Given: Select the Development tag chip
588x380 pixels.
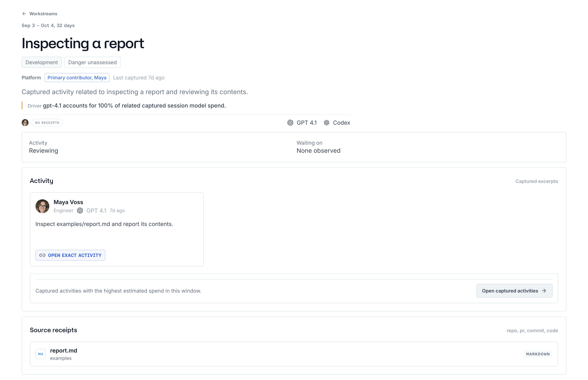Looking at the screenshot, I should [42, 62].
